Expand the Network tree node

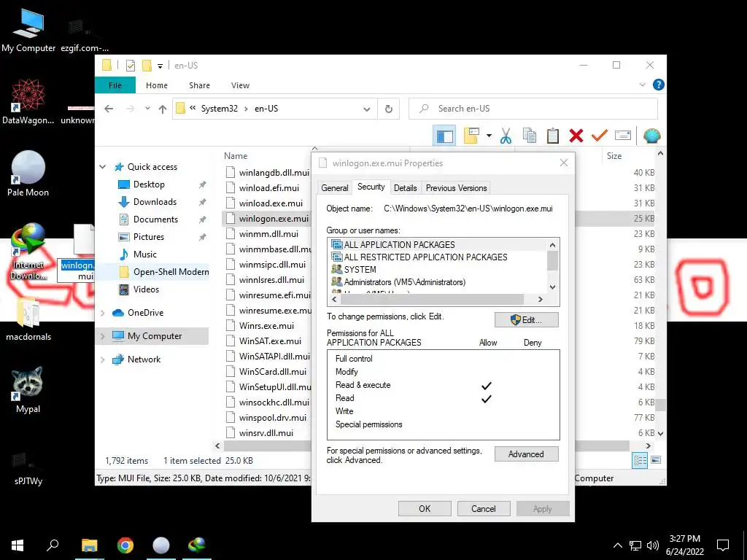102,359
